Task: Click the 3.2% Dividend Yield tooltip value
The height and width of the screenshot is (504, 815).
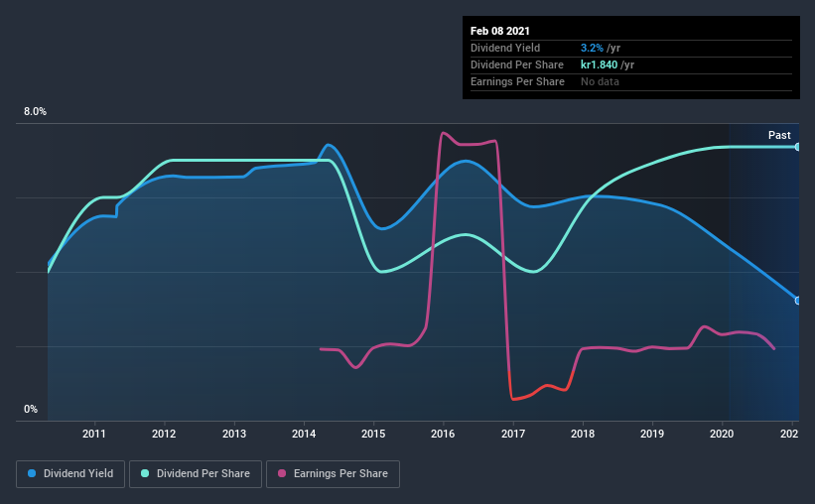Action: pos(592,48)
